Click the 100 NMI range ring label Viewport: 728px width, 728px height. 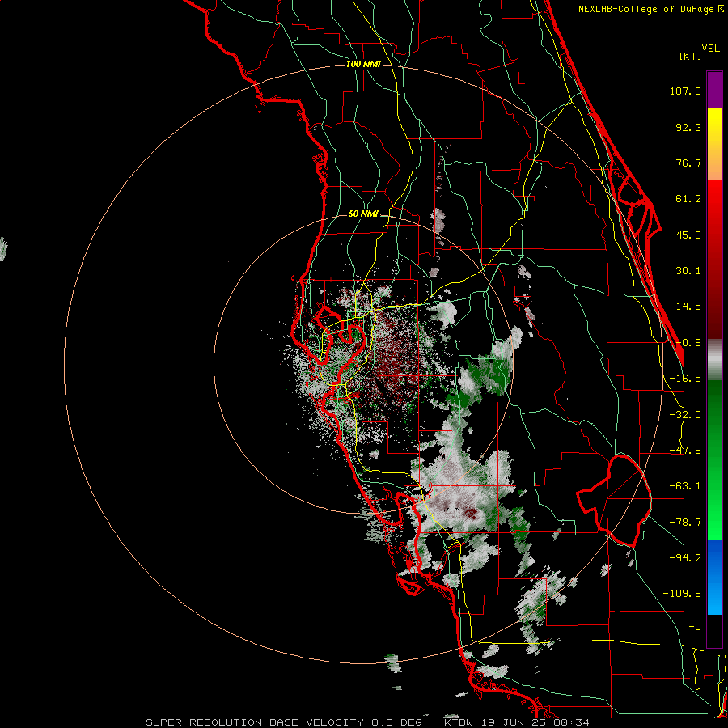[x=363, y=64]
